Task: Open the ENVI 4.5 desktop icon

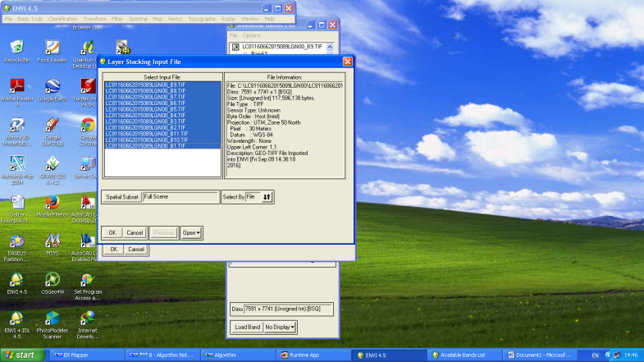Action: pos(17,283)
